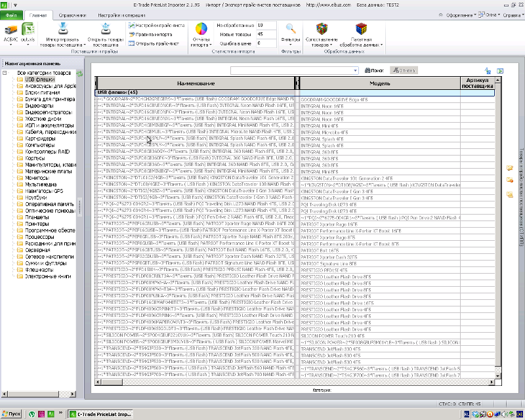
Task: Click the import supplier goods icon
Action: pos(62,28)
